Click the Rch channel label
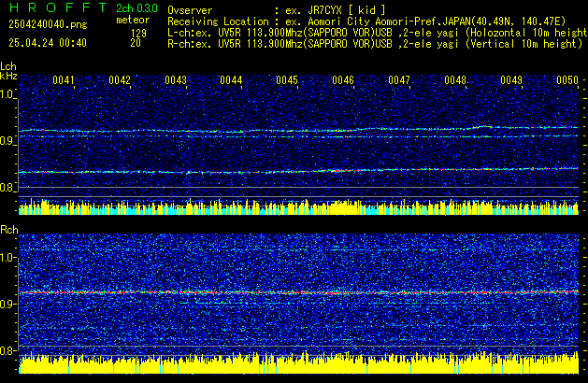The image size is (588, 383). point(9,230)
